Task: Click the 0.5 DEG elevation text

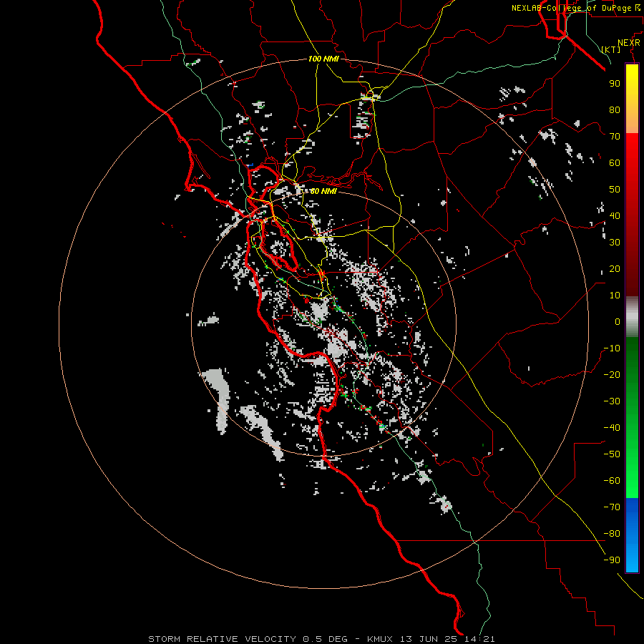Action: click(x=325, y=639)
